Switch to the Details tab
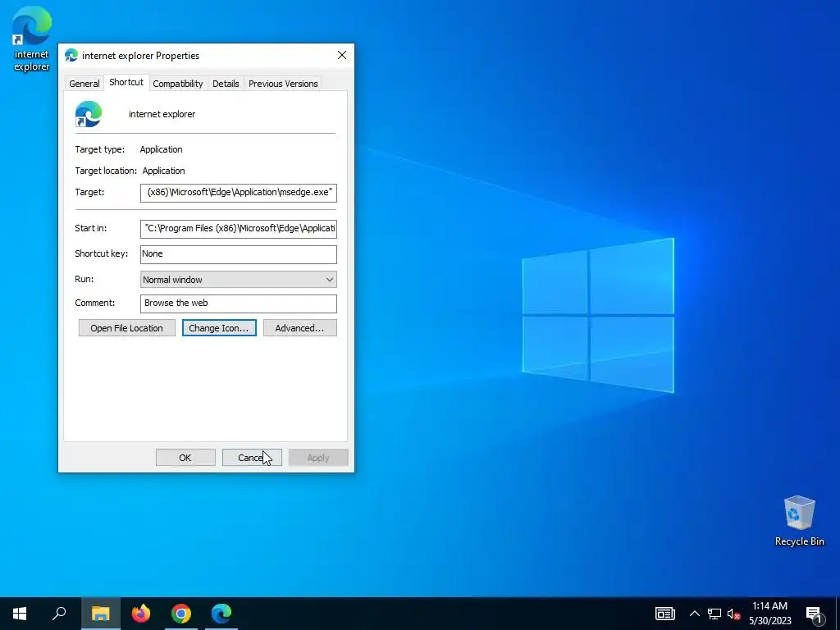 coord(226,84)
